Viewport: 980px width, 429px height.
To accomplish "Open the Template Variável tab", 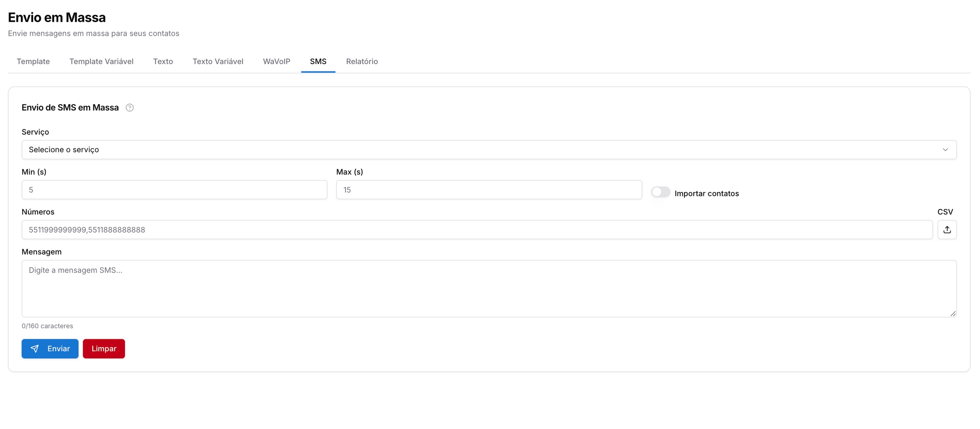I will pyautogui.click(x=101, y=62).
